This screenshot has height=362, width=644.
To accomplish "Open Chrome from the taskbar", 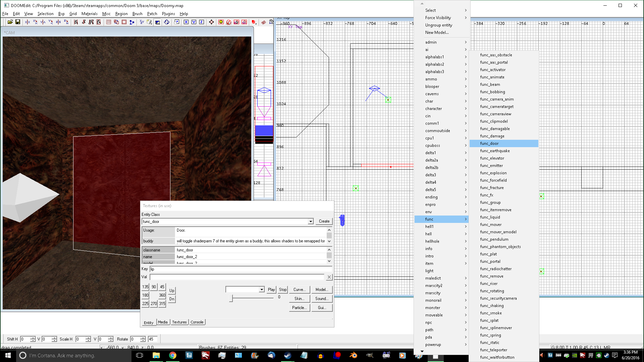I will click(172, 355).
